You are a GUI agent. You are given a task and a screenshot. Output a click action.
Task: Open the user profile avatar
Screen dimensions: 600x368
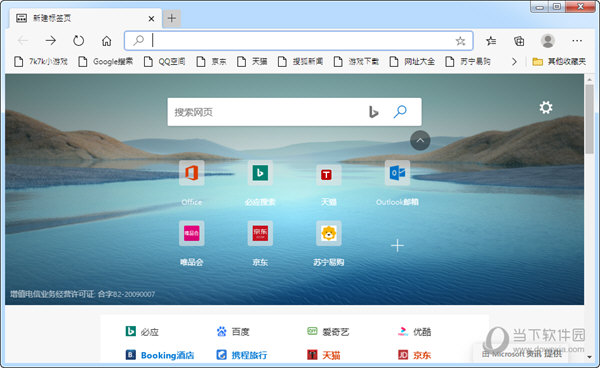pos(548,41)
